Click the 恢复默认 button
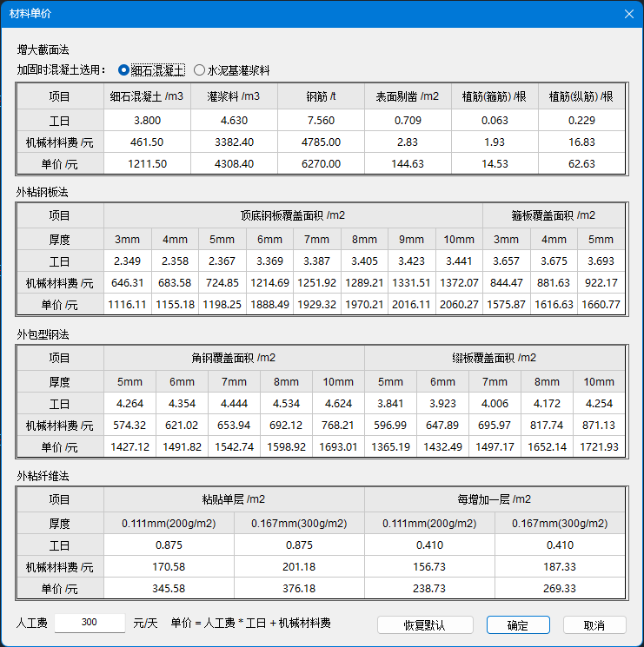Screen dimensions: 644x647 point(425,625)
